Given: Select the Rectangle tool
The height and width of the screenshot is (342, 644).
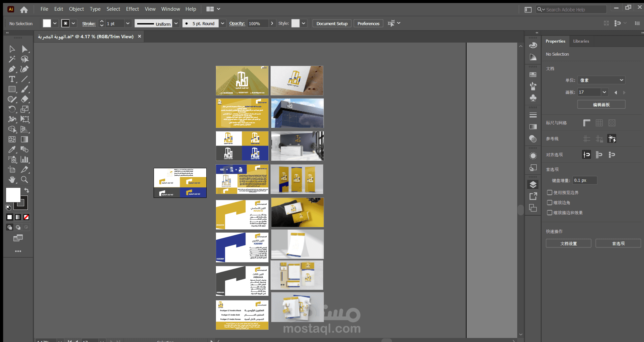Looking at the screenshot, I should tap(12, 90).
